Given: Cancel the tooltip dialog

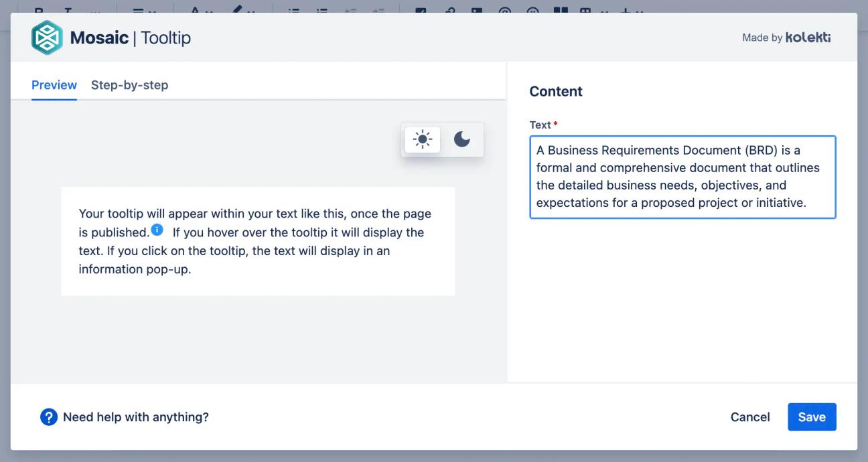Looking at the screenshot, I should click(750, 417).
